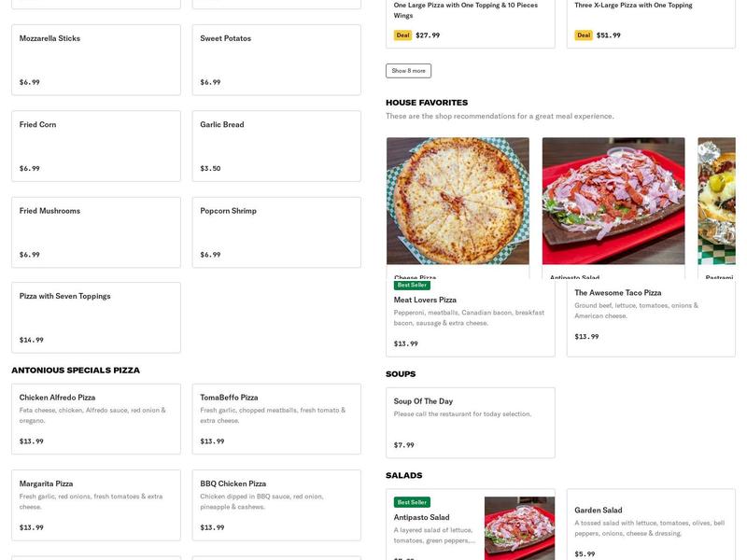747x560 pixels.
Task: Click Best Seller badge above Meat Lovers Pizza
Action: (412, 285)
